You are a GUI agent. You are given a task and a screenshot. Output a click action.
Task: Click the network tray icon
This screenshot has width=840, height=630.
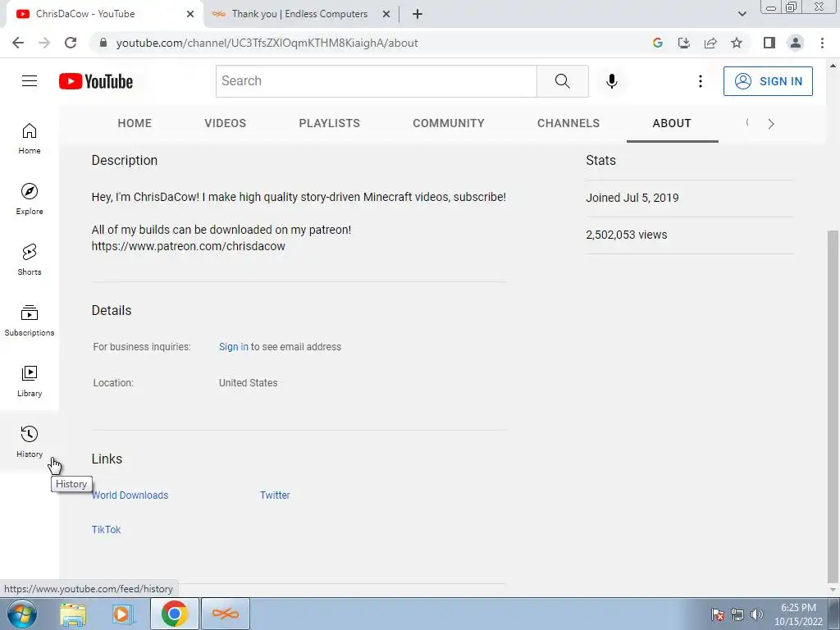point(737,614)
